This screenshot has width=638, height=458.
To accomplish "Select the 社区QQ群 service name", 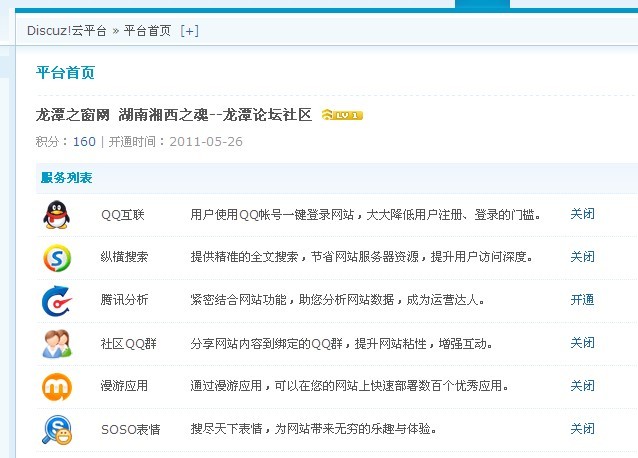I will [x=129, y=344].
